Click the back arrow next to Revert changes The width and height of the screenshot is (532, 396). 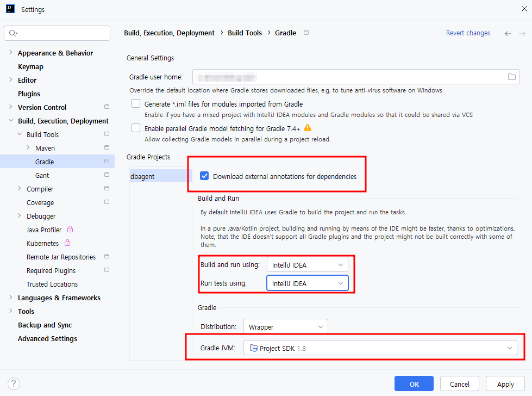(508, 33)
